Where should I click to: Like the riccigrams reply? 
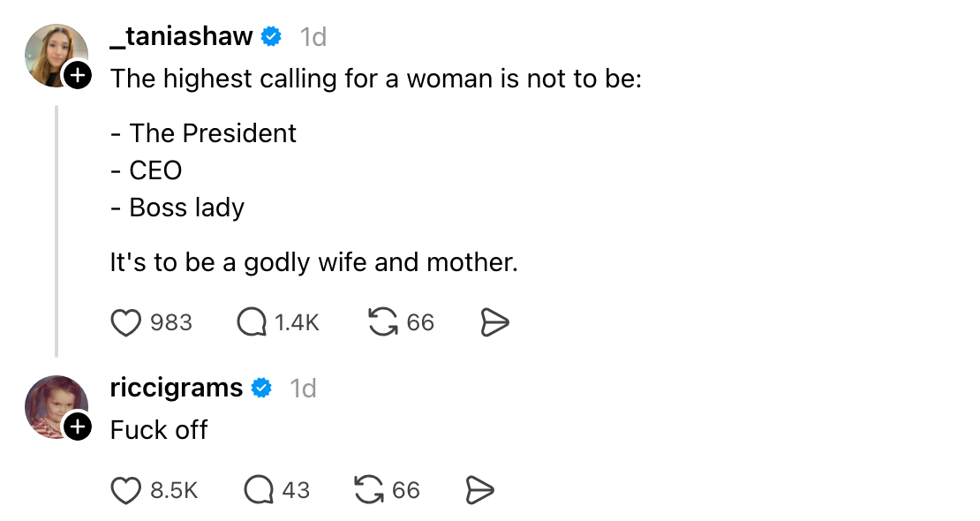coord(126,490)
